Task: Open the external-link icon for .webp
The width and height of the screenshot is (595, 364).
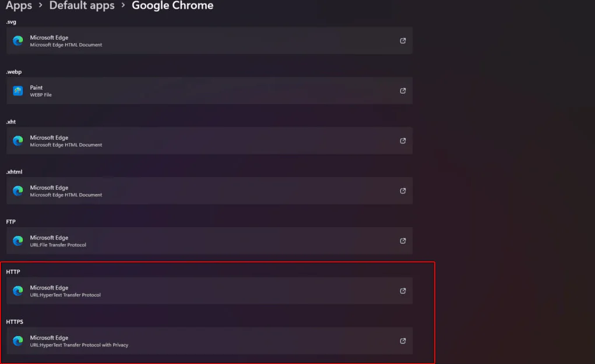Action: tap(403, 91)
